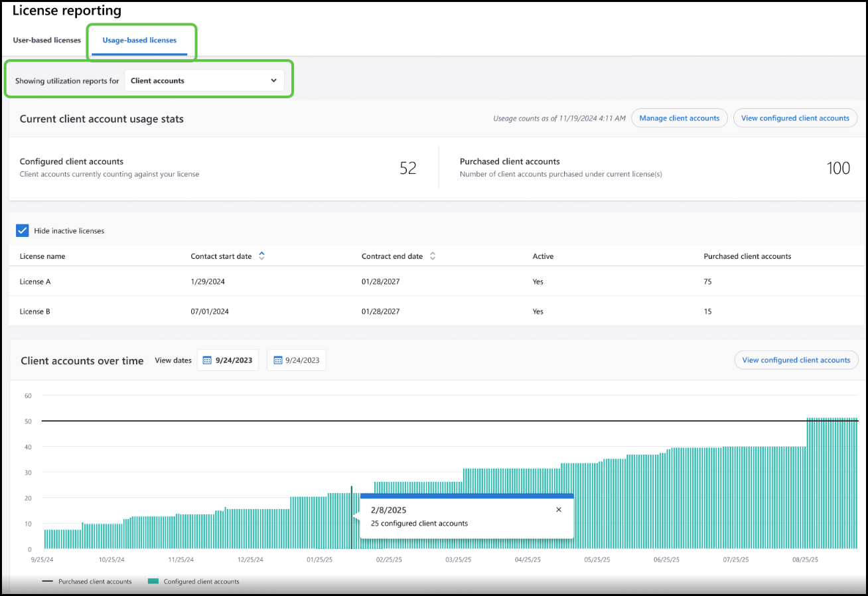The image size is (868, 596).
Task: Click the purchased client accounts total 100
Action: pyautogui.click(x=838, y=168)
